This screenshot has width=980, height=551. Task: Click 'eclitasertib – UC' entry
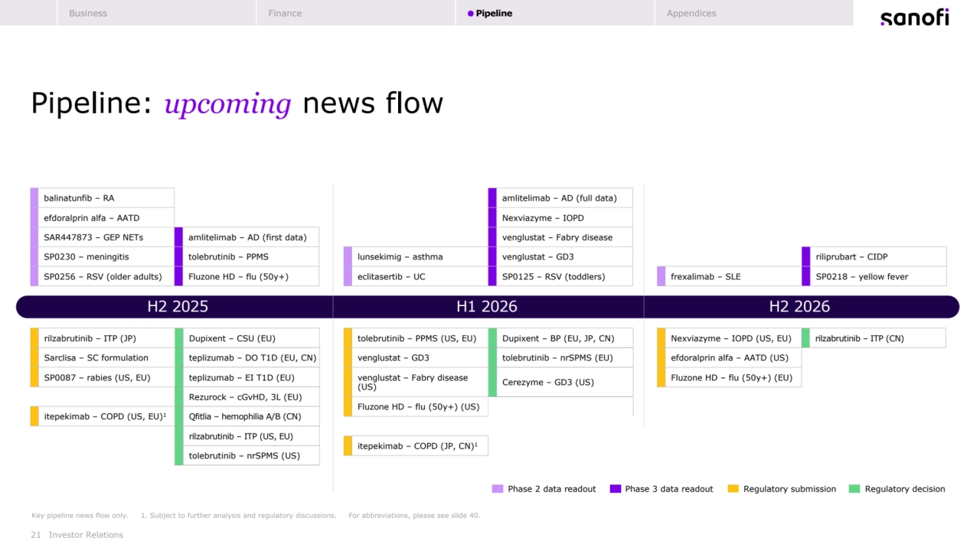tap(416, 276)
